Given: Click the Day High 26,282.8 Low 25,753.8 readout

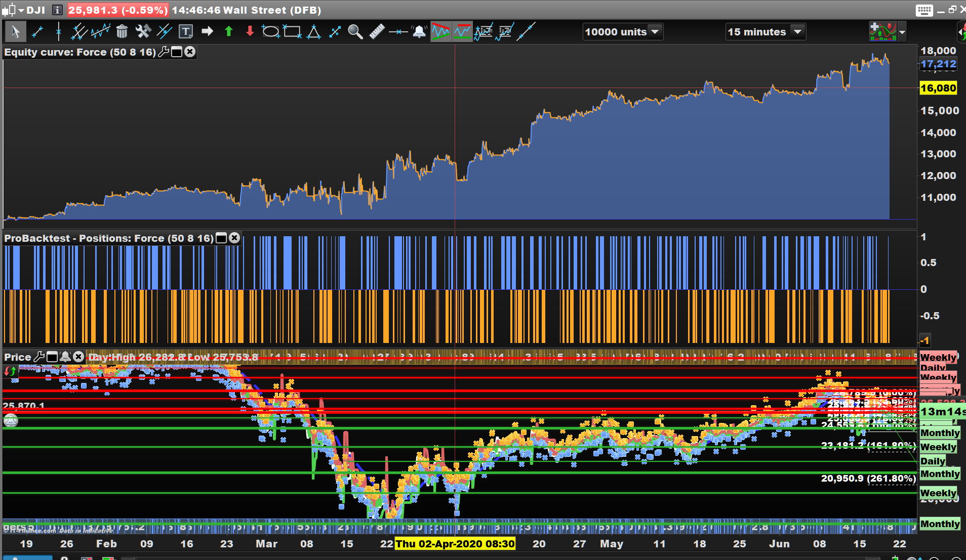Looking at the screenshot, I should [173, 357].
